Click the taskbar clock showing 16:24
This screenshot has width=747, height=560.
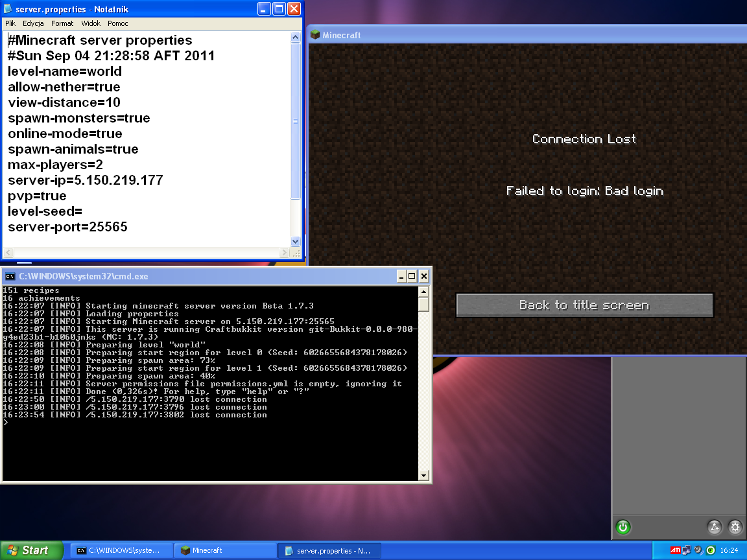(x=729, y=550)
